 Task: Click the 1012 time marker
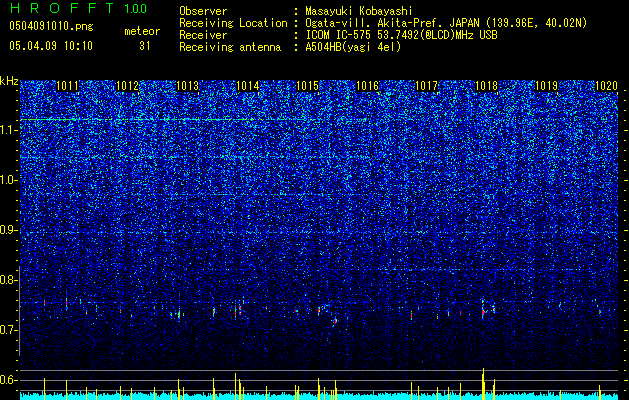pyautogui.click(x=128, y=86)
